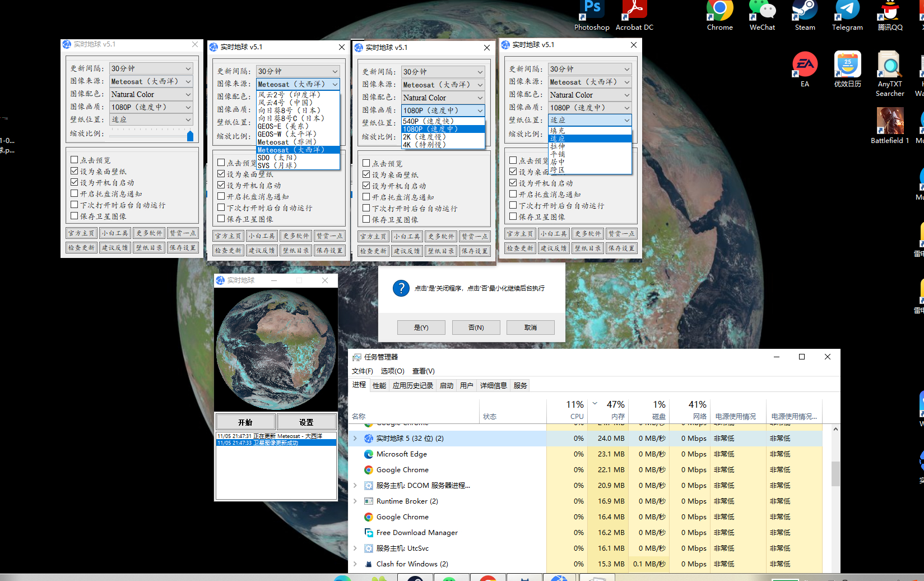Toggle 开启托盘消息通知 in the leftmost settings window
Image resolution: width=924 pixels, height=581 pixels.
pyautogui.click(x=75, y=193)
